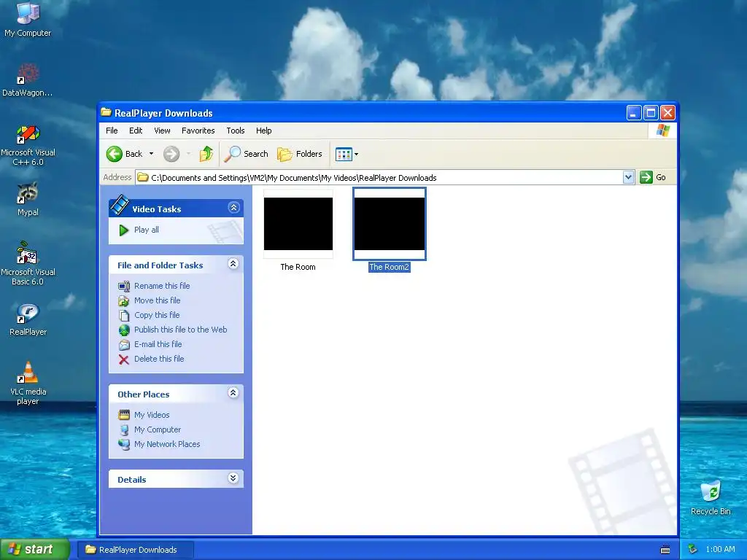Open the Views mode dropdown button

pyautogui.click(x=347, y=154)
